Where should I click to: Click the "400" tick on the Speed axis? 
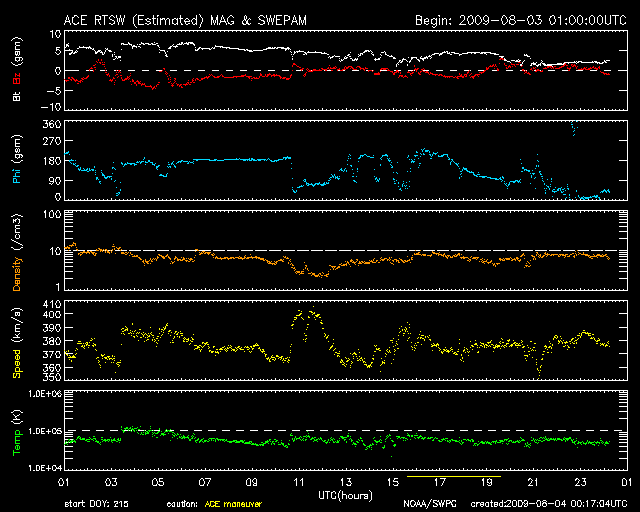pyautogui.click(x=52, y=314)
